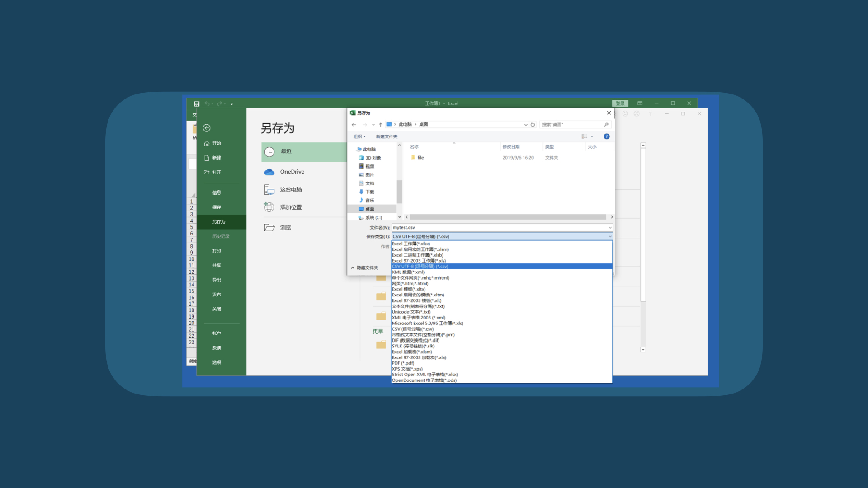This screenshot has width=868, height=488.
Task: Open the view options dropdown arrow
Action: point(592,136)
